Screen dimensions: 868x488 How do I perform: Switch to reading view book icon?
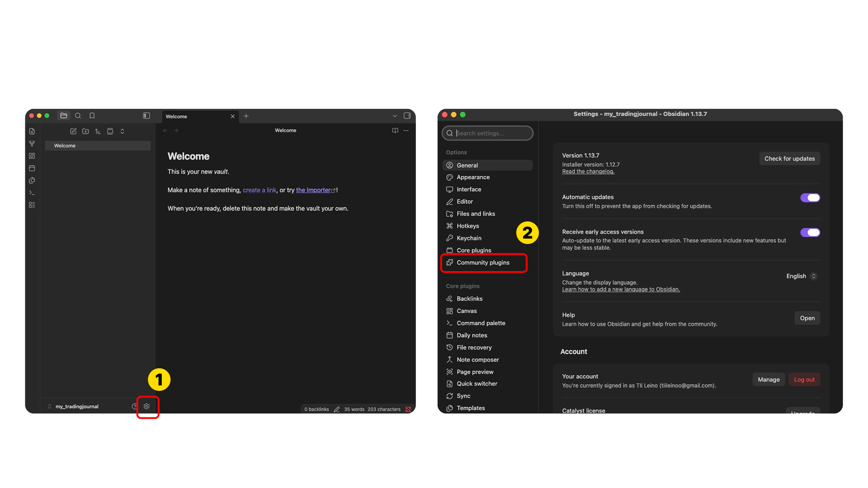click(x=395, y=131)
